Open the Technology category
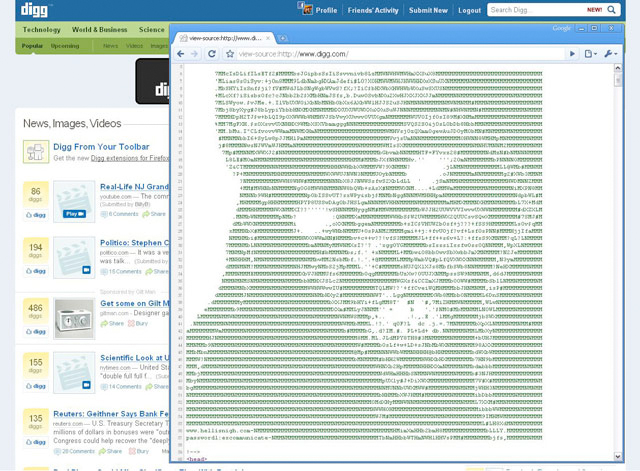Screen dimensions: 640x471 click(41, 29)
